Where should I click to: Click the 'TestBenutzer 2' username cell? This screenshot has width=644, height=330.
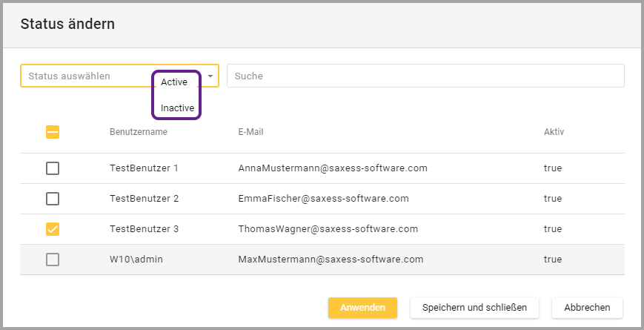click(144, 199)
